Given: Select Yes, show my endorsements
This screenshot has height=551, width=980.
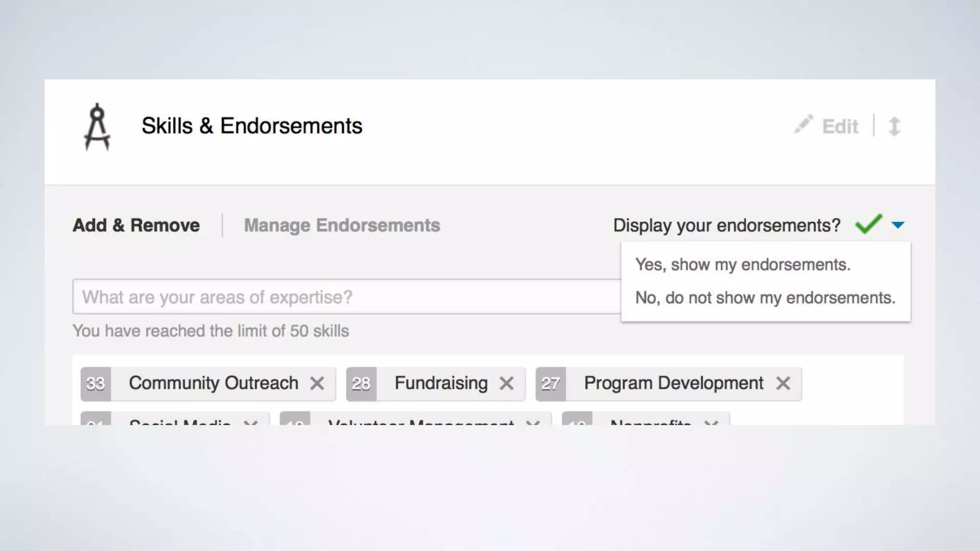Looking at the screenshot, I should click(x=743, y=264).
